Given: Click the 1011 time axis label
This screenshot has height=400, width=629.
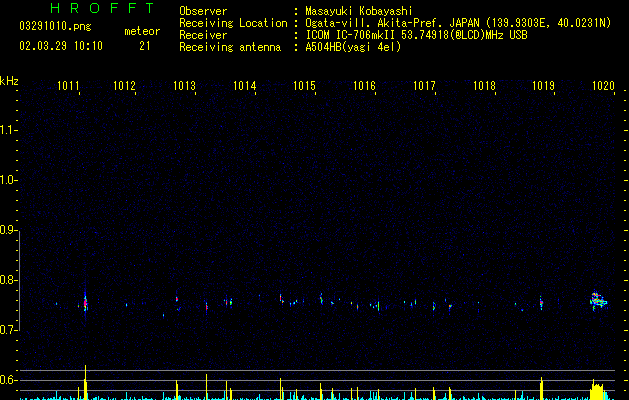Looking at the screenshot, I should 68,86.
